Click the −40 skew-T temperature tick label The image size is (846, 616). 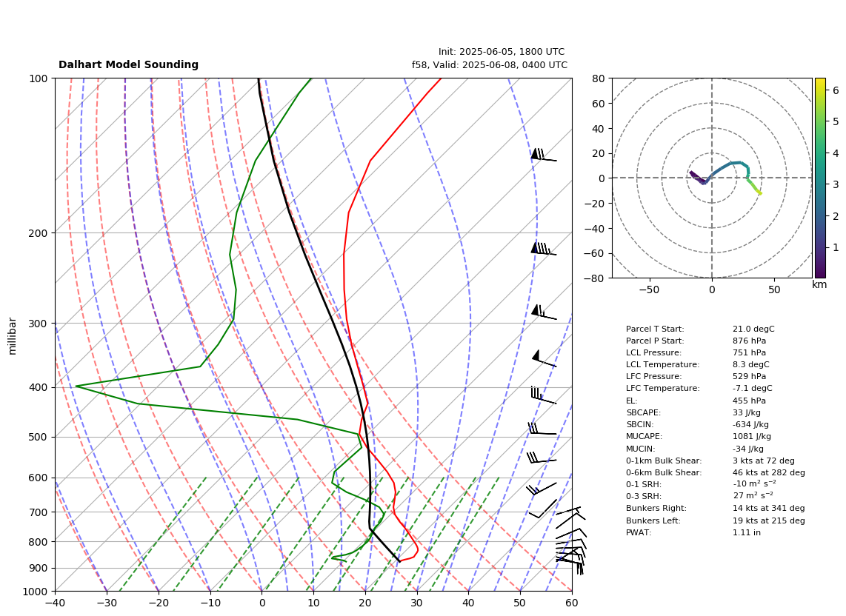tap(55, 603)
